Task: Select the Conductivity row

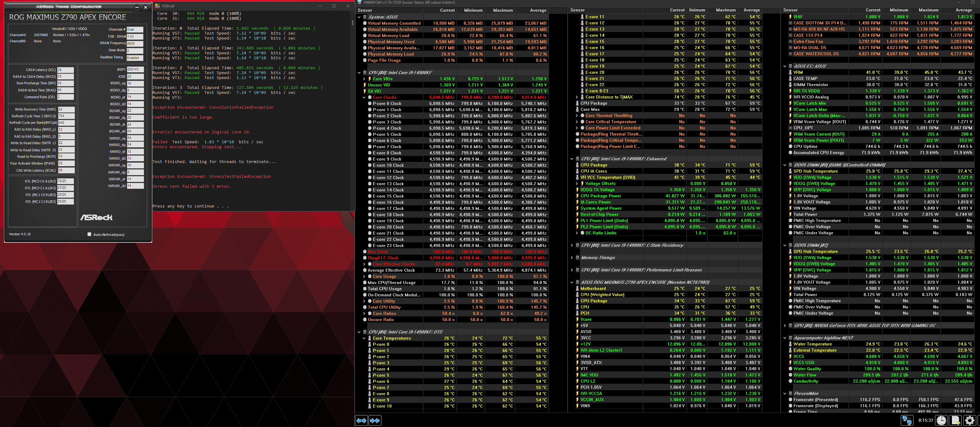Action: point(881,381)
